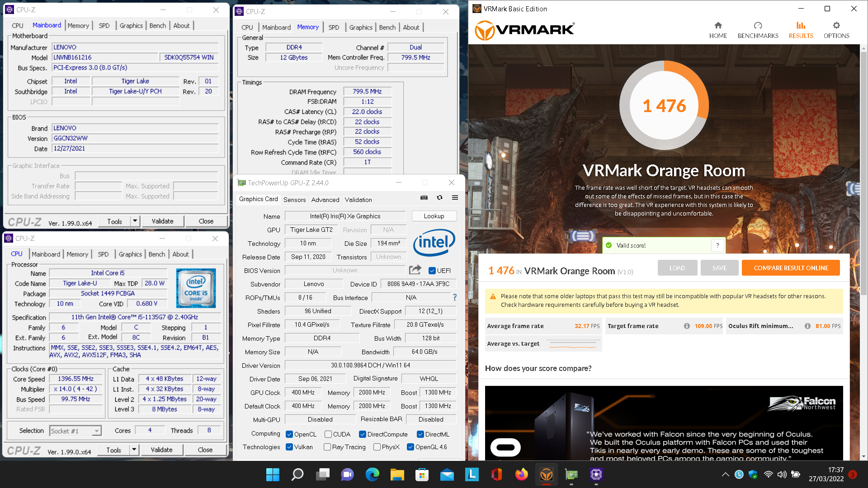The image size is (868, 488).
Task: Click GPU Name field Intel Iris Xe
Action: click(x=345, y=216)
